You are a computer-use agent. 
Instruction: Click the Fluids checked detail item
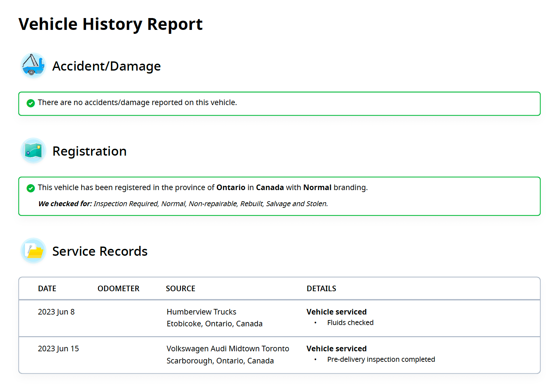(x=350, y=323)
